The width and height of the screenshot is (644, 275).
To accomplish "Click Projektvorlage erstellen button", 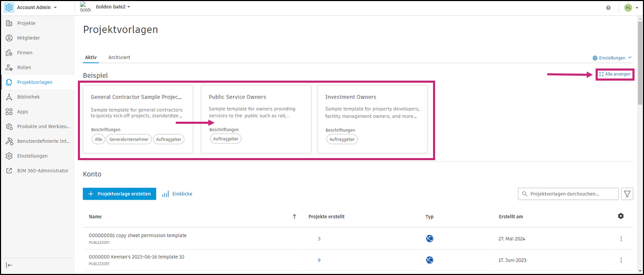I will [x=119, y=194].
